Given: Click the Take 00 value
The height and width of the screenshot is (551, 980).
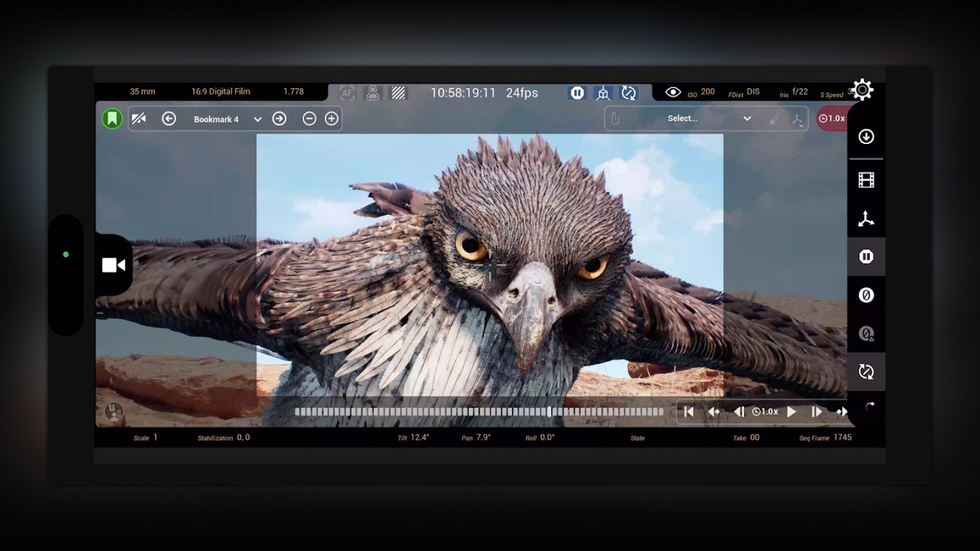Looking at the screenshot, I should click(x=746, y=437).
